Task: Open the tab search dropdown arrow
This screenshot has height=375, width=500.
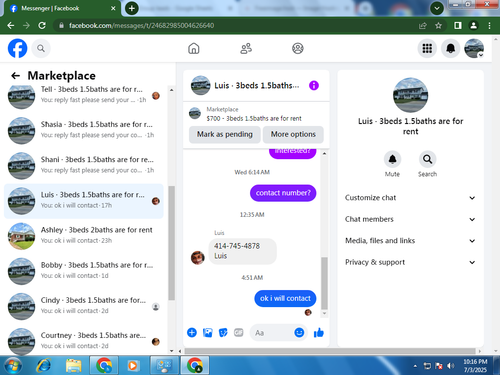Action: pos(437,8)
